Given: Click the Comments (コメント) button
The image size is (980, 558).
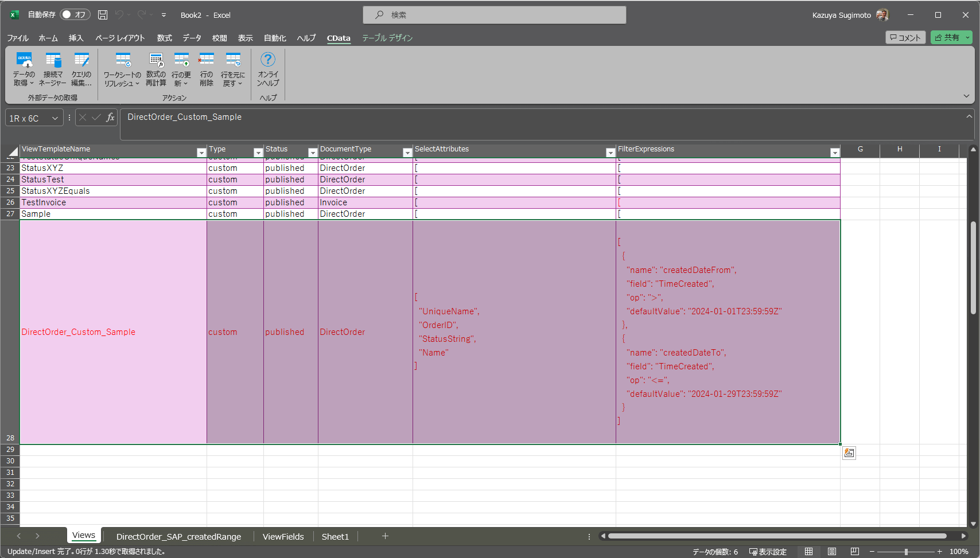Looking at the screenshot, I should [x=905, y=37].
